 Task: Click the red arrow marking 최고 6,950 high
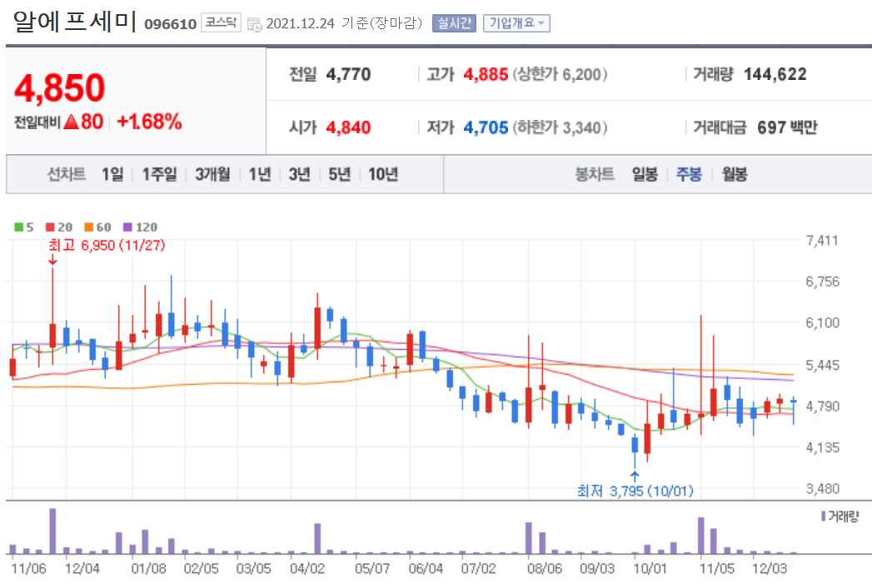coord(53,262)
